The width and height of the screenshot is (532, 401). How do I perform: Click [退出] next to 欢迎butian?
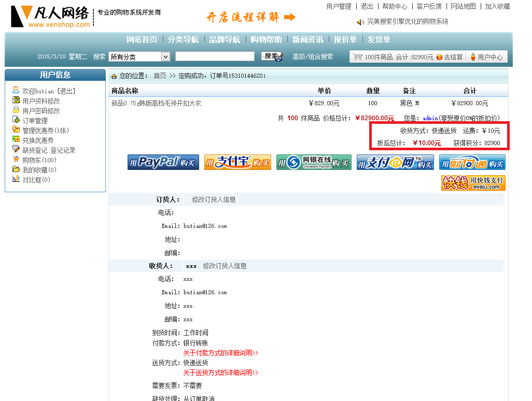coord(66,91)
